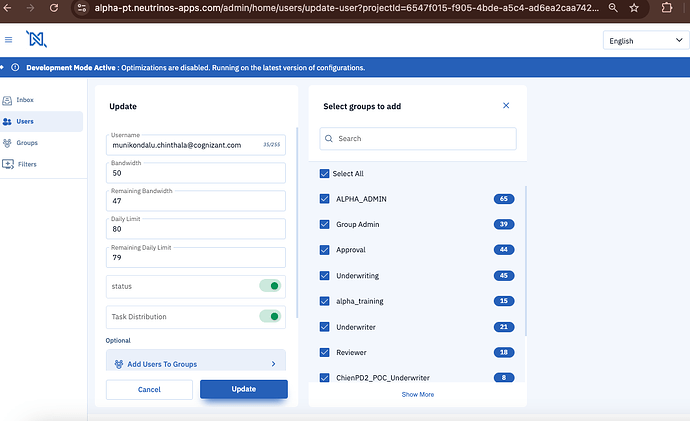Uncheck the Group Admin checkbox
The height and width of the screenshot is (421, 690).
pyautogui.click(x=324, y=224)
